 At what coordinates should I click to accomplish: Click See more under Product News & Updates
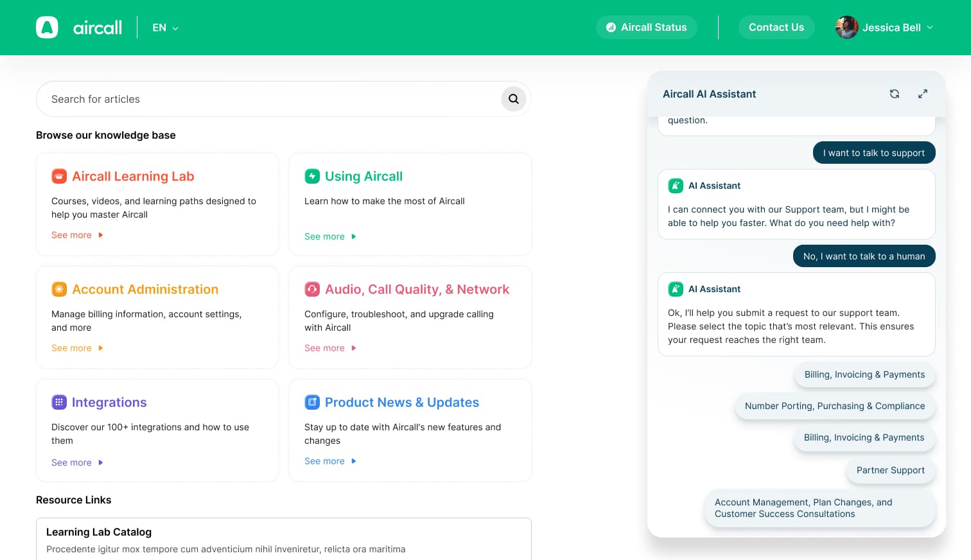330,461
